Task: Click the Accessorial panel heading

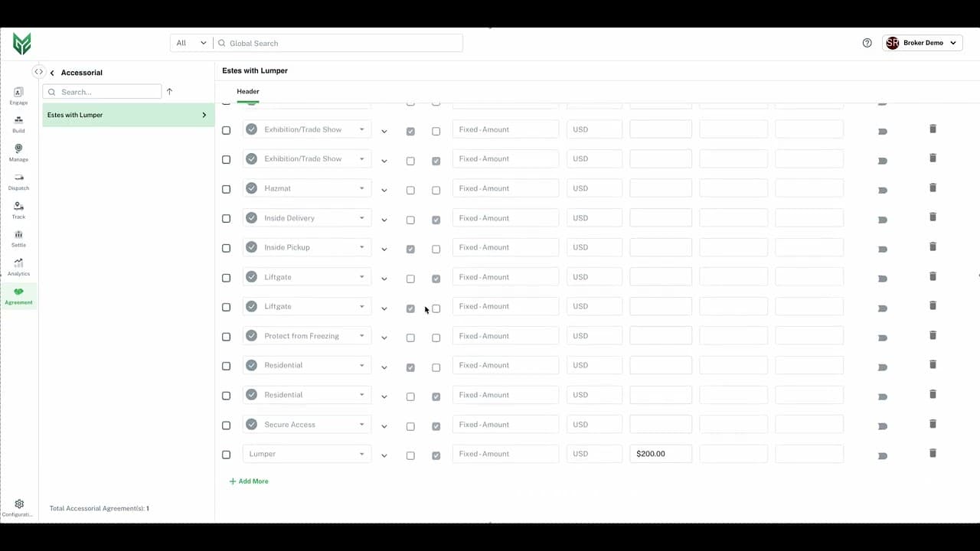Action: (81, 73)
